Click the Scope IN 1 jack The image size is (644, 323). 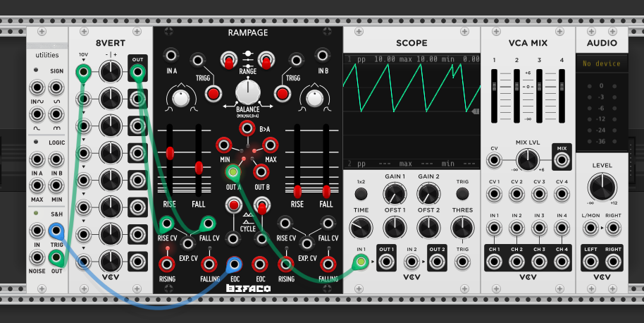(x=361, y=262)
